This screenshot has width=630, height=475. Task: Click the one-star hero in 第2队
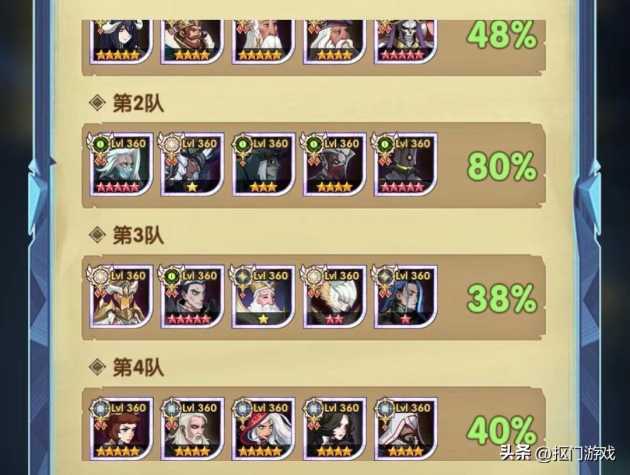click(x=192, y=164)
